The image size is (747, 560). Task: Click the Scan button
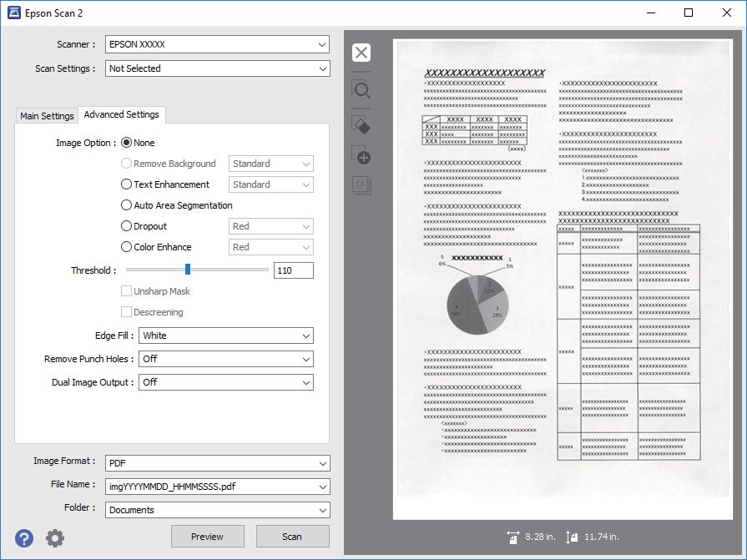tap(292, 536)
